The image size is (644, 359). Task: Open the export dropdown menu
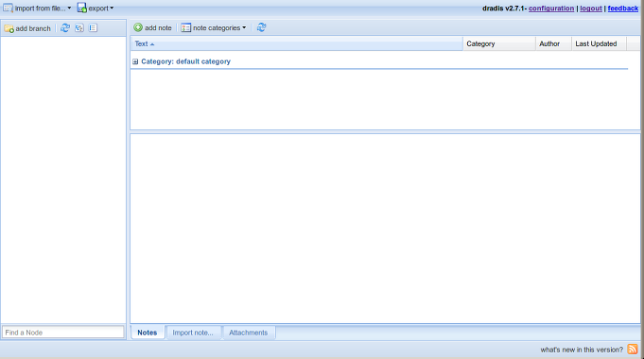(96, 9)
